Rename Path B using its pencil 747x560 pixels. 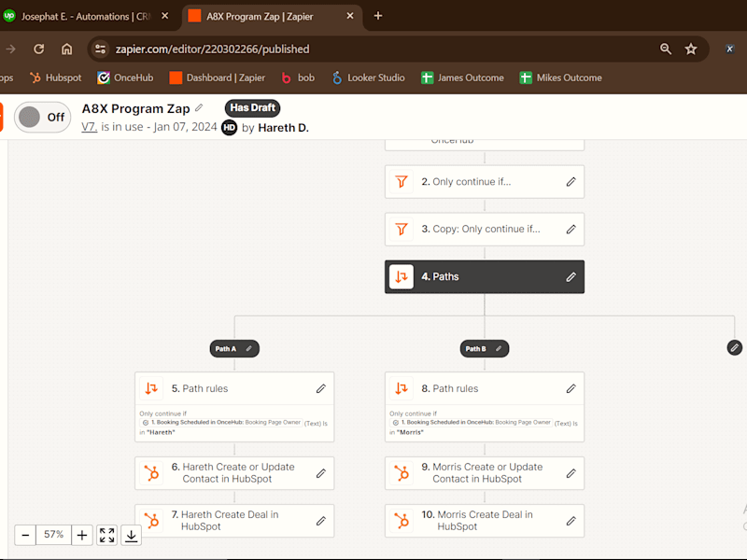pos(499,348)
